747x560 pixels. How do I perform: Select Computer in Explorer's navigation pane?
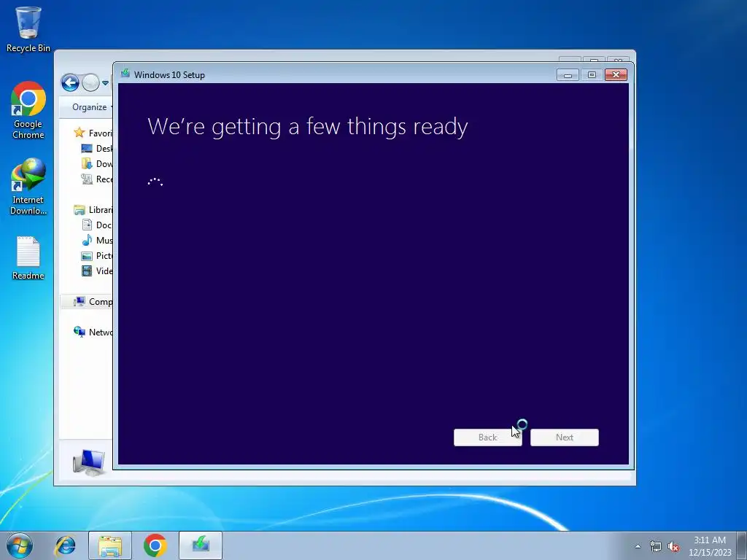[88, 301]
